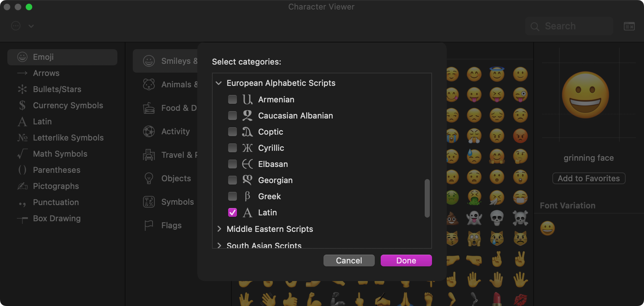
Task: Select the Food & Drink category icon
Action: [x=149, y=108]
